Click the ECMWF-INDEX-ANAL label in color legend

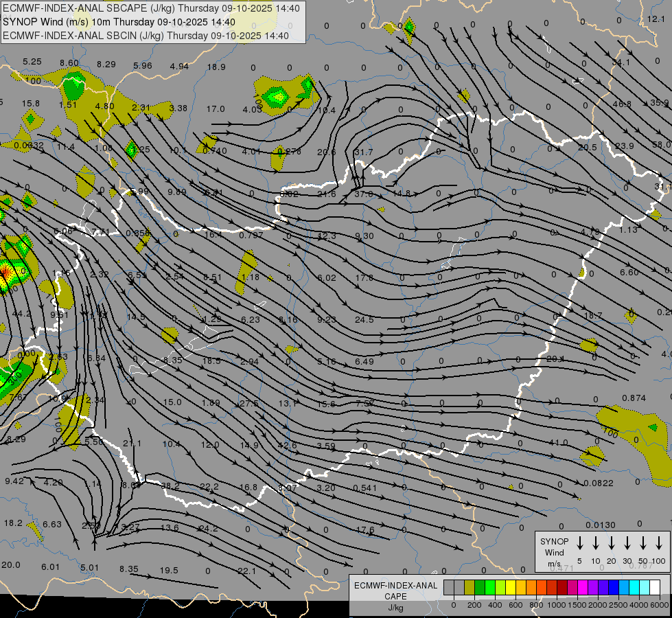pyautogui.click(x=395, y=586)
